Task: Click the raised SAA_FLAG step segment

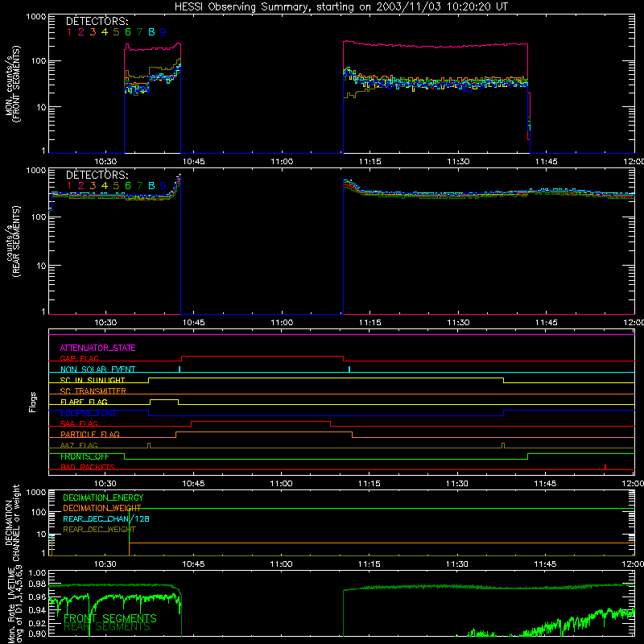Action: 261,421
